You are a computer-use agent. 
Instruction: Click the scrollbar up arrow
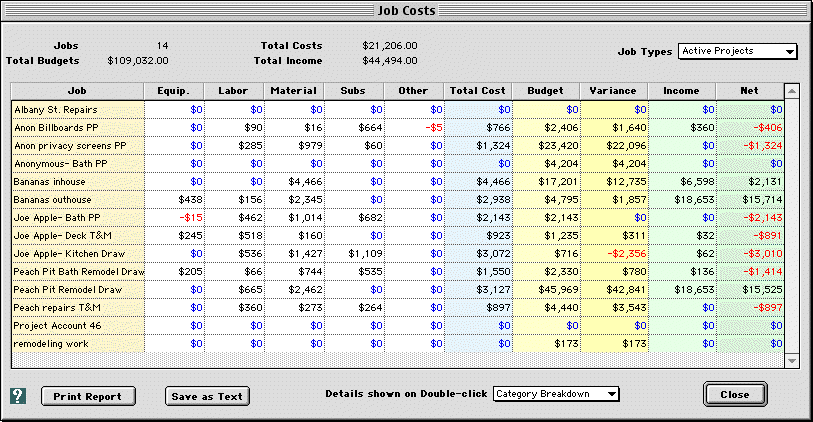[792, 92]
